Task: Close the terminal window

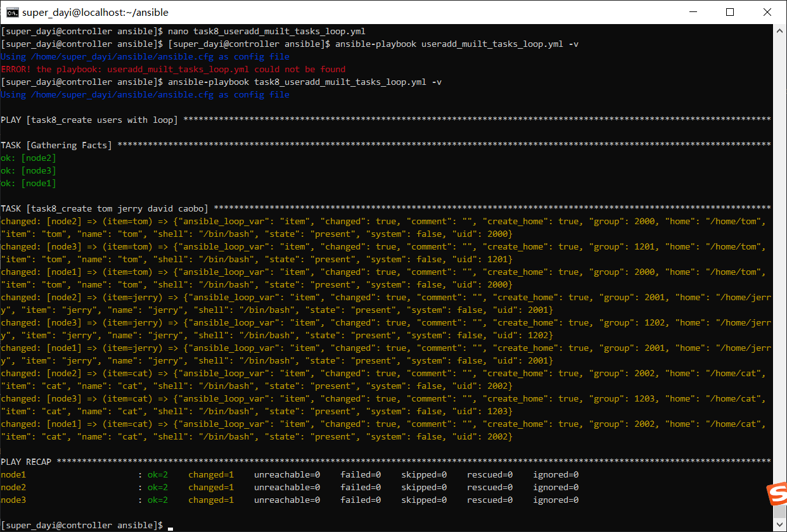Action: point(767,12)
